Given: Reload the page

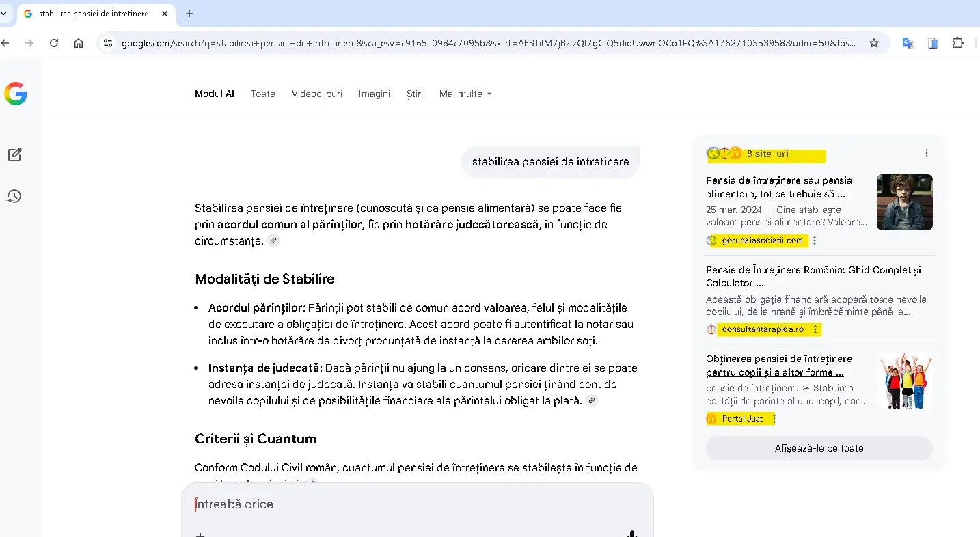Looking at the screenshot, I should 54,43.
